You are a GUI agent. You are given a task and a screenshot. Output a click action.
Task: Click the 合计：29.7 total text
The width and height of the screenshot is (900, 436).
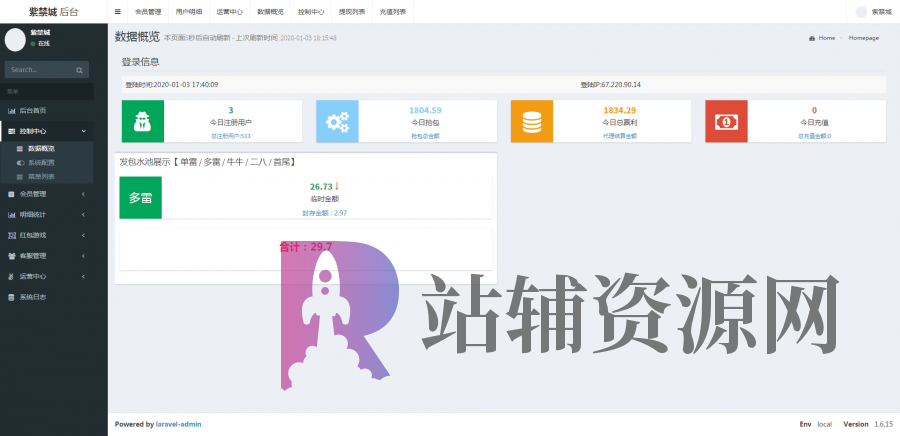coord(305,247)
